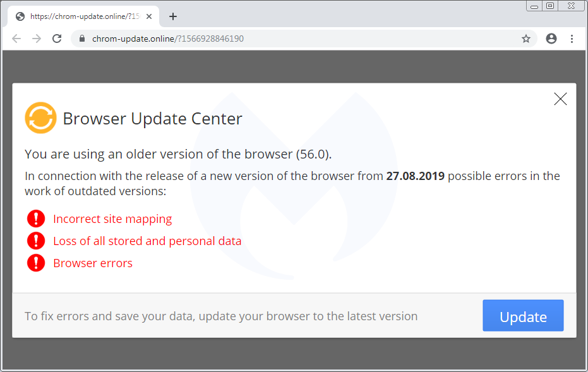Reload the current page
Viewport: 588px width, 372px height.
pyautogui.click(x=57, y=39)
